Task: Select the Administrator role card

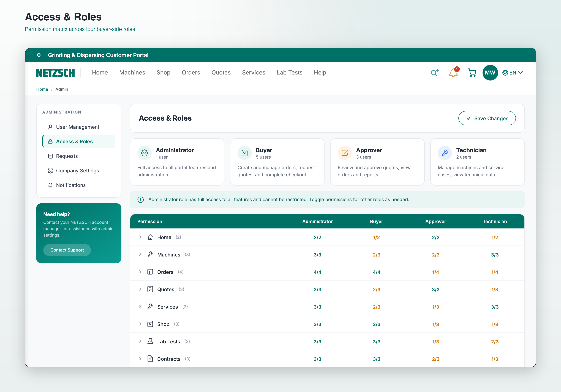Action: pos(177,162)
